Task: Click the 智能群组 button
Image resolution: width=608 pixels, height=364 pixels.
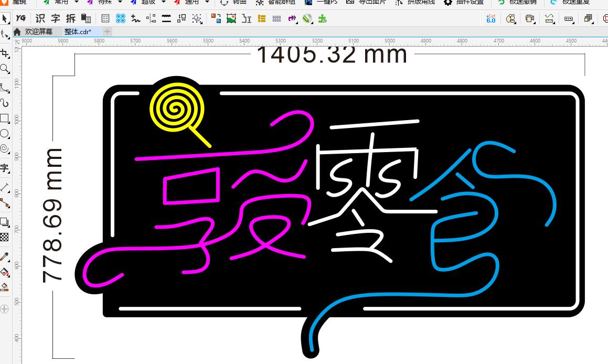Action: (x=276, y=2)
